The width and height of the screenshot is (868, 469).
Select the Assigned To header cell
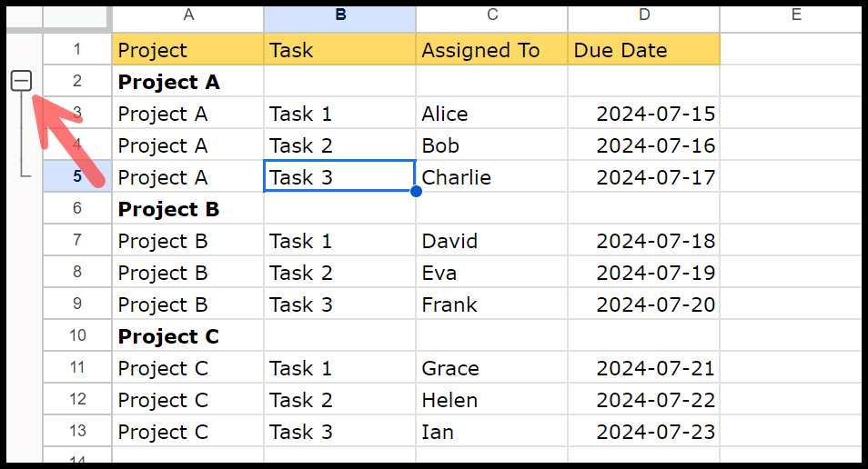pyautogui.click(x=491, y=49)
